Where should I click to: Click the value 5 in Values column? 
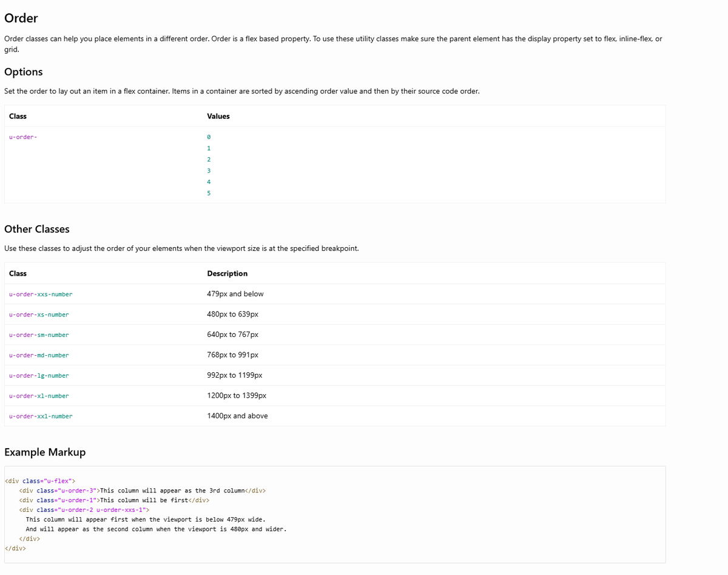209,193
